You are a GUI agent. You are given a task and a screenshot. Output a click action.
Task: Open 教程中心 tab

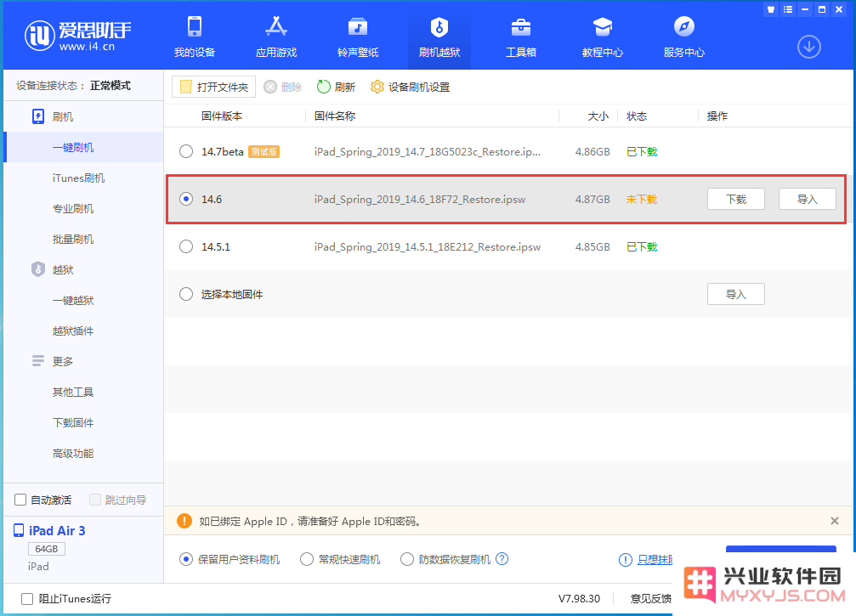tap(602, 37)
